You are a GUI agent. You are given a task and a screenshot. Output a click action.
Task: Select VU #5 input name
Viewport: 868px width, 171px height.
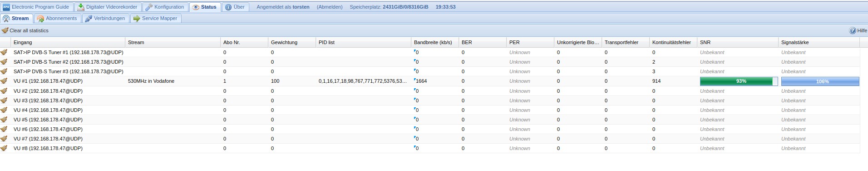(48, 120)
